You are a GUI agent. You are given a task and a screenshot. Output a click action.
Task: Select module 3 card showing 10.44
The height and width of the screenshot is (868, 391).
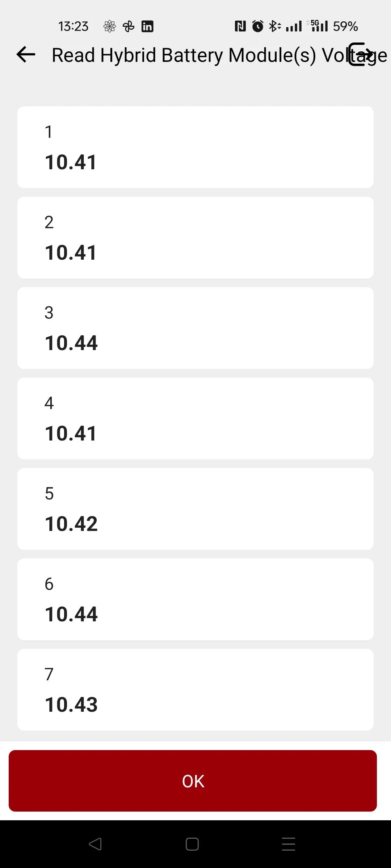[x=195, y=328]
